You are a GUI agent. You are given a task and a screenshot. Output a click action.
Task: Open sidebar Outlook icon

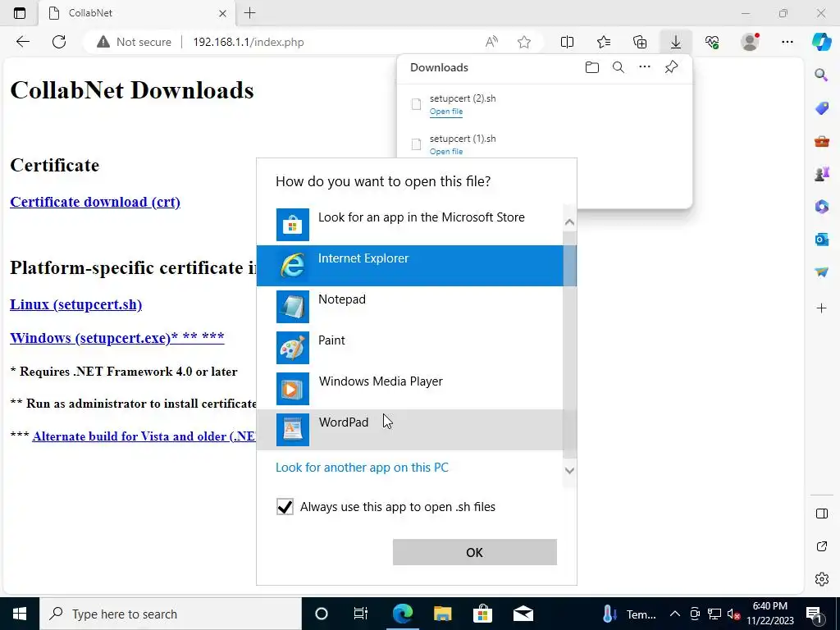coord(821,240)
